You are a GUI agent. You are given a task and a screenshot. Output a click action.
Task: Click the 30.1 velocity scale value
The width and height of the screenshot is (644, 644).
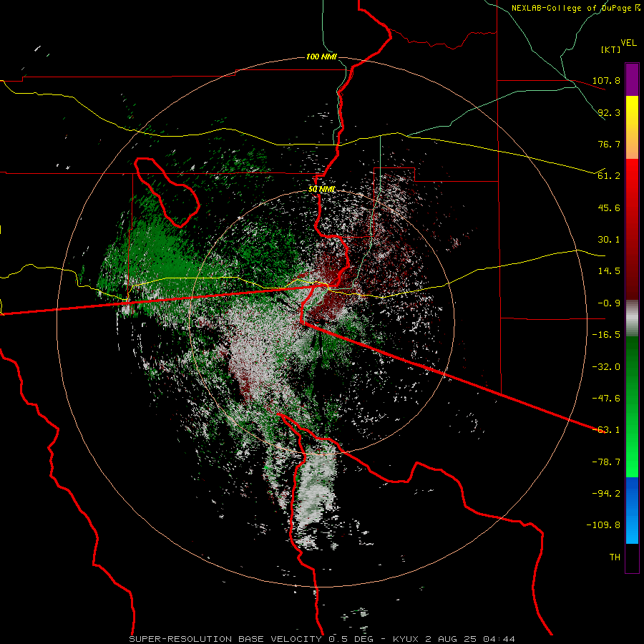[609, 240]
